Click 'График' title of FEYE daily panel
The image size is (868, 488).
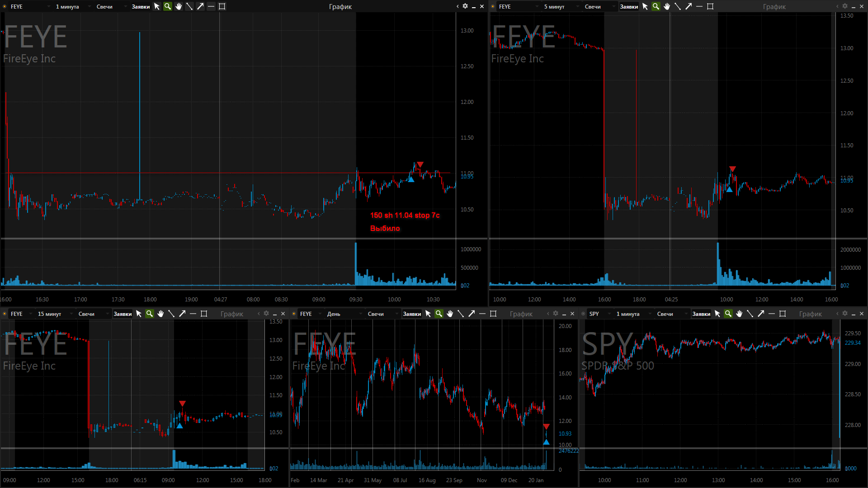(x=521, y=314)
